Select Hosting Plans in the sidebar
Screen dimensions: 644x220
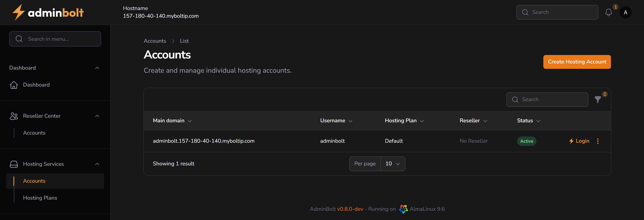click(x=40, y=198)
